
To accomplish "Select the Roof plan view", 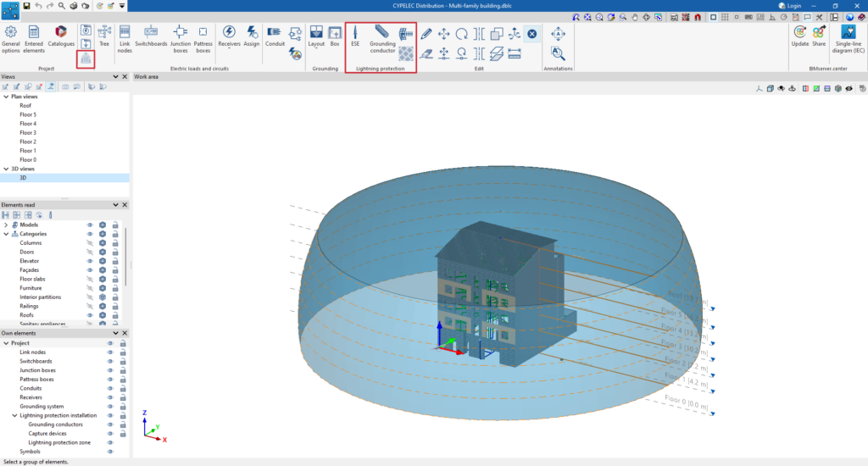I will 25,106.
